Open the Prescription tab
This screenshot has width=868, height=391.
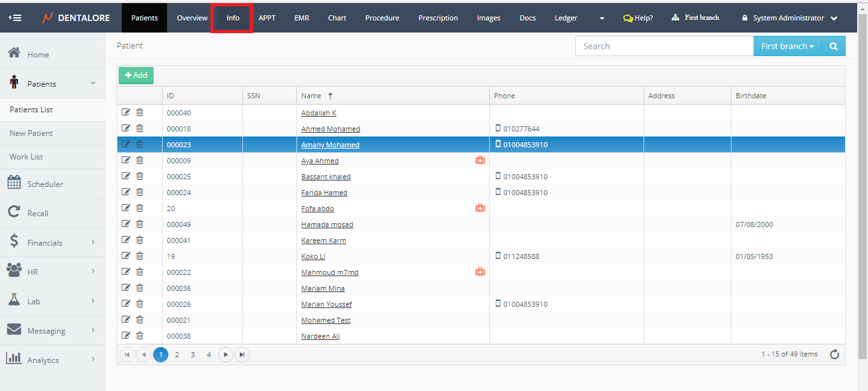coord(438,18)
